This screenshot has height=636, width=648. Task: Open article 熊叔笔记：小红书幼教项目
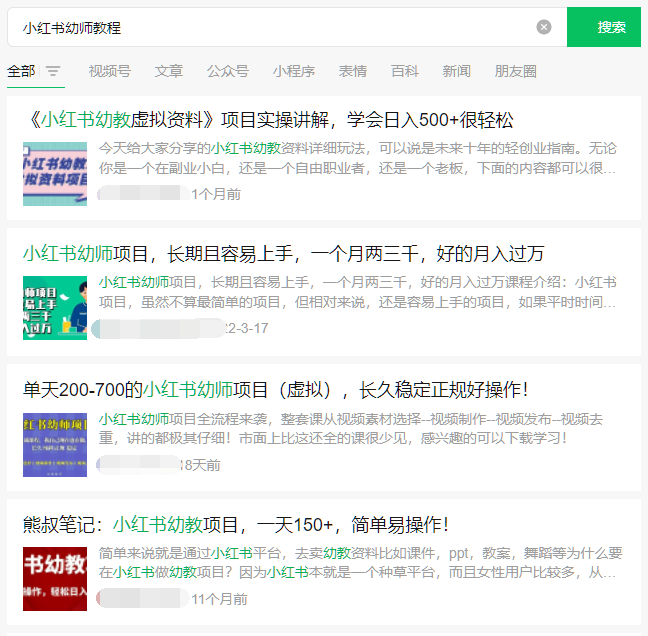point(236,524)
